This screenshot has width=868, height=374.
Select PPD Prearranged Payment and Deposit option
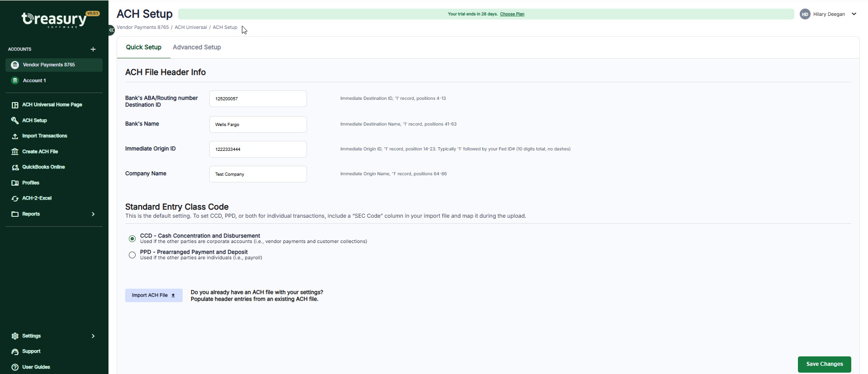click(x=132, y=255)
